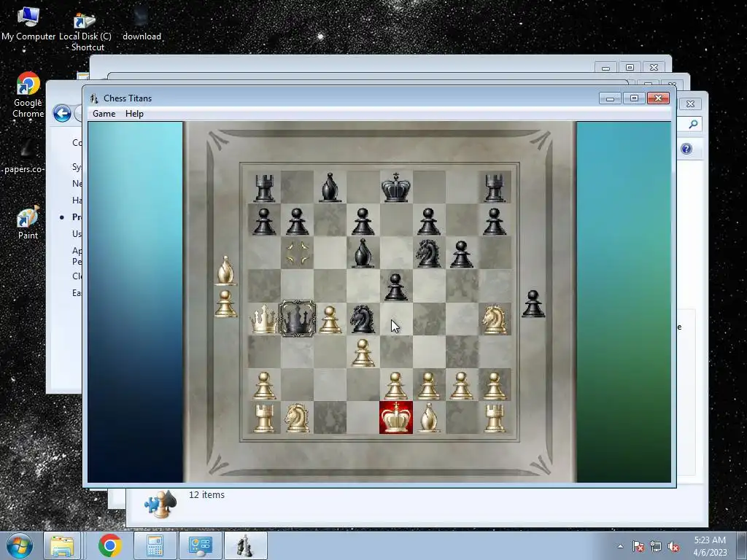
Task: Open the Help menu in Chess Titans
Action: (x=134, y=114)
